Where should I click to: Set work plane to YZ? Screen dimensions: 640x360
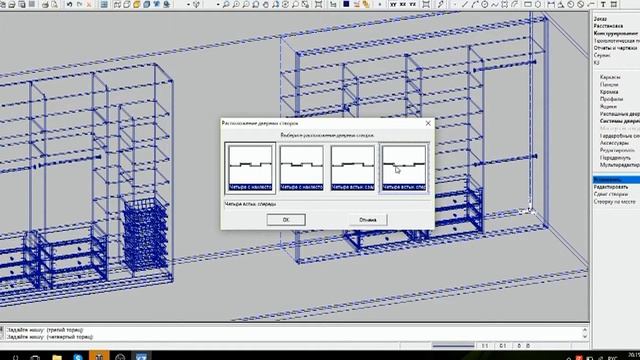tap(413, 4)
